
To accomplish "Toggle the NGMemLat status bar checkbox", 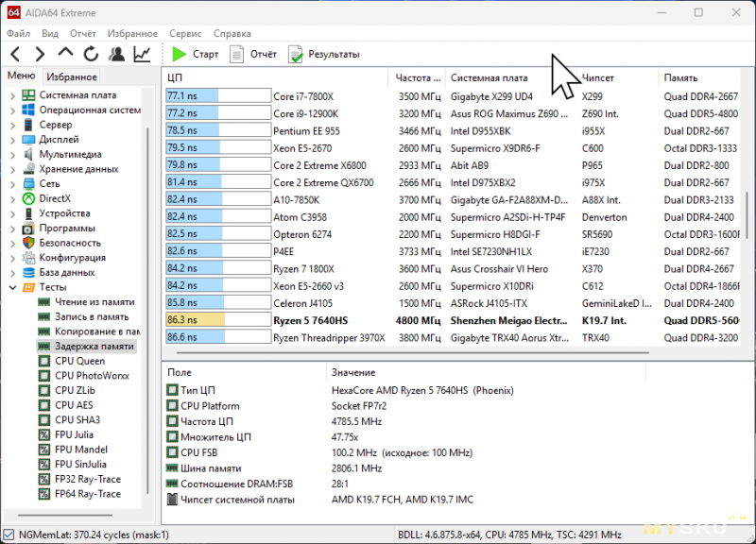I will 9,535.
